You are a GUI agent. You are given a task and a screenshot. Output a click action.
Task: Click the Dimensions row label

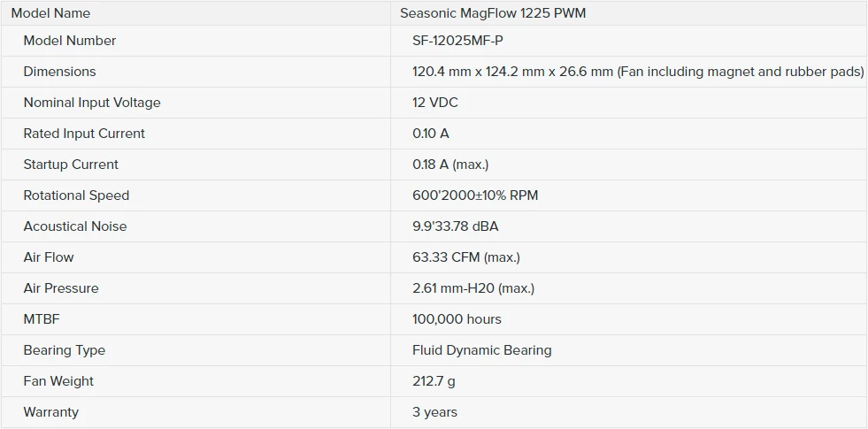[x=59, y=72]
